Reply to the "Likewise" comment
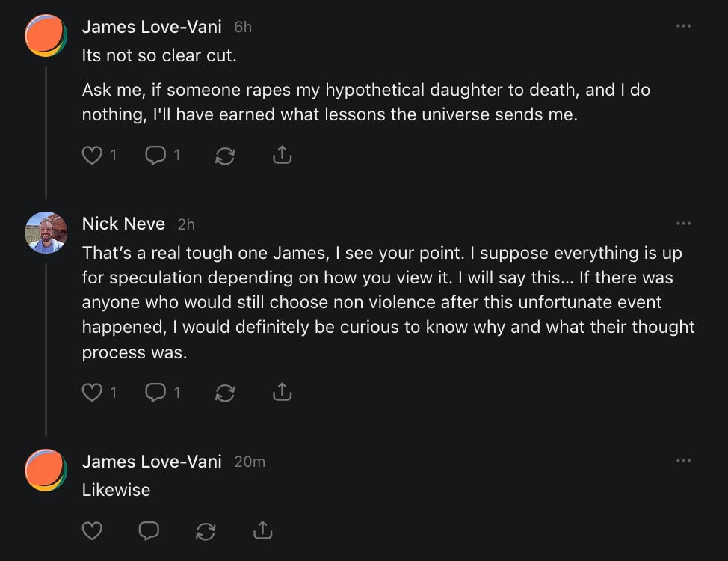The image size is (728, 561). pos(149,530)
